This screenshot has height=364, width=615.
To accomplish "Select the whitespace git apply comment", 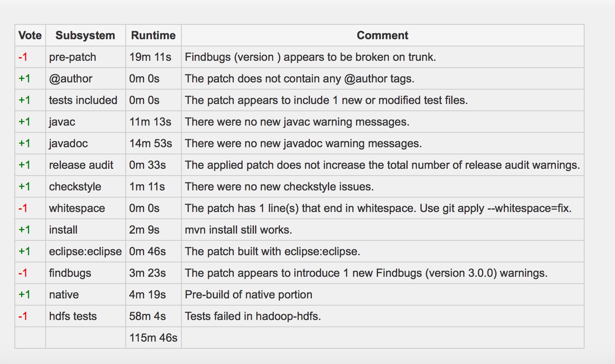I will [x=378, y=208].
